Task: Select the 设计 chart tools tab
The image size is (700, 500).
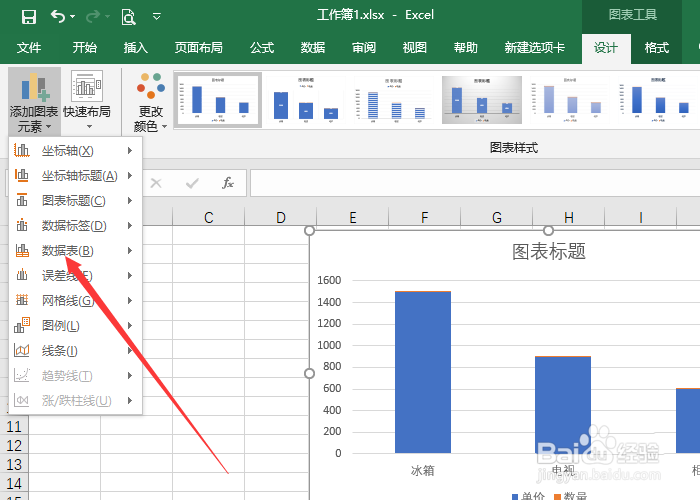Action: pyautogui.click(x=606, y=48)
